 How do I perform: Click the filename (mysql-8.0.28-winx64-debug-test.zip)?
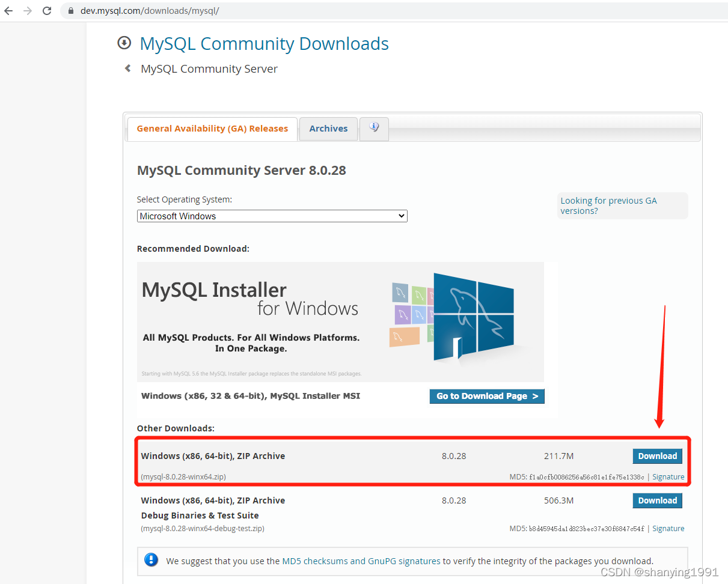tap(203, 529)
